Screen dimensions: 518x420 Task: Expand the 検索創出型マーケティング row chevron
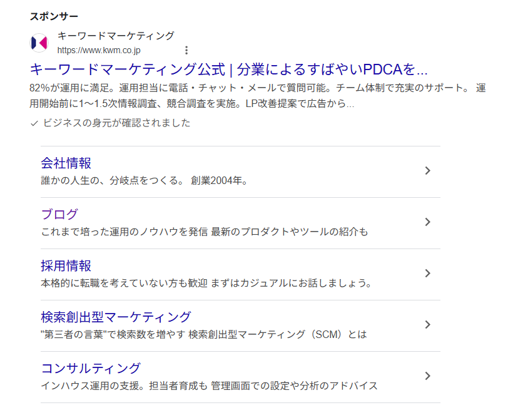tap(427, 324)
